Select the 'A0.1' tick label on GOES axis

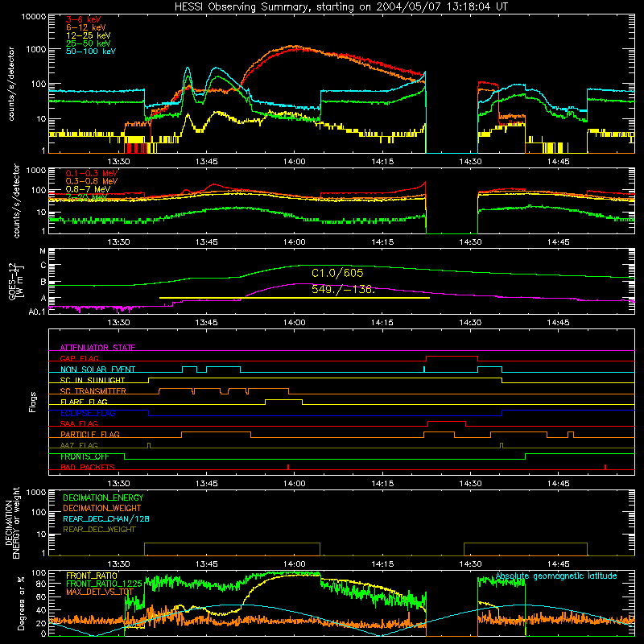coord(37,312)
